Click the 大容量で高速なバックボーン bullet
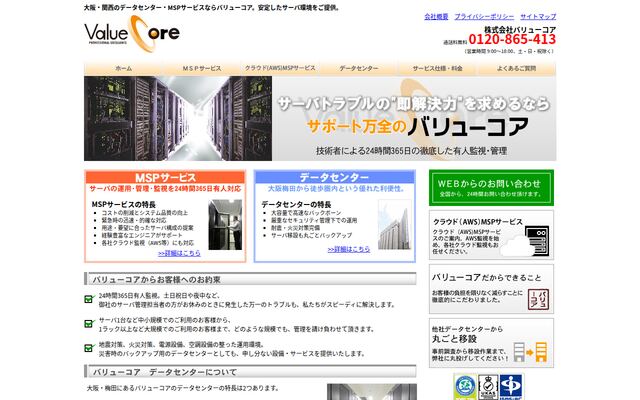Viewport: 640px width, 400px height. tap(306, 213)
